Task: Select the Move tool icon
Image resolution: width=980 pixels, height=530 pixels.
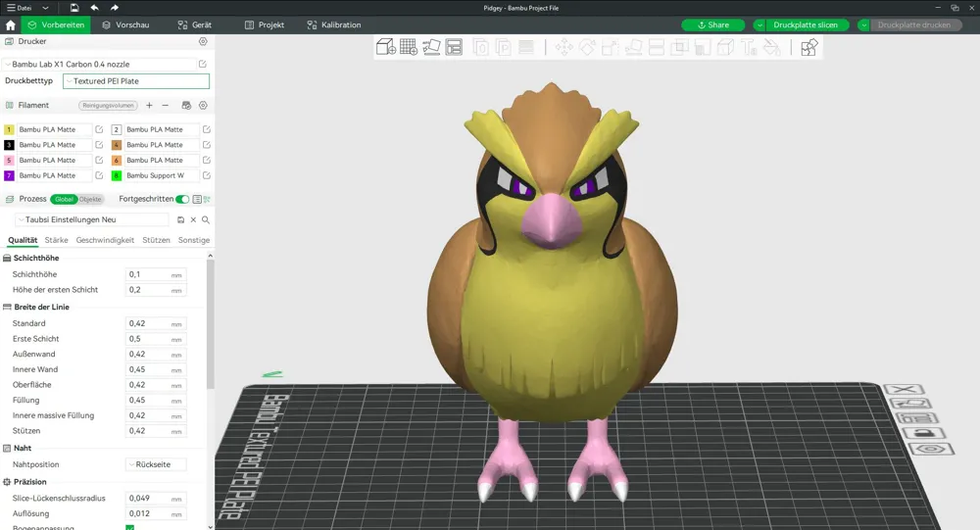Action: [x=563, y=47]
